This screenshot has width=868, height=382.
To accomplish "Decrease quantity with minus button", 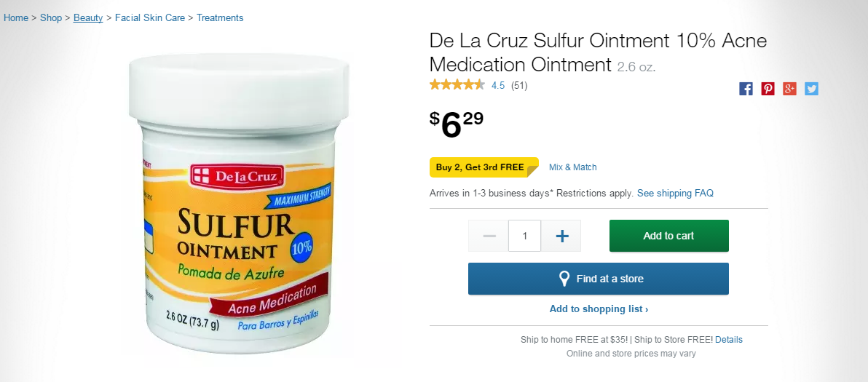I will click(489, 236).
